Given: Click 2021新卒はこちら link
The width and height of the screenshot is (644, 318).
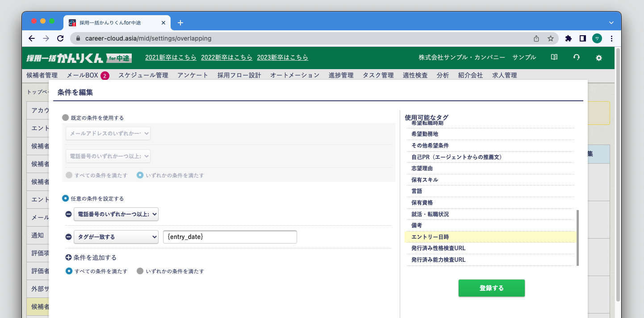Looking at the screenshot, I should tap(171, 58).
